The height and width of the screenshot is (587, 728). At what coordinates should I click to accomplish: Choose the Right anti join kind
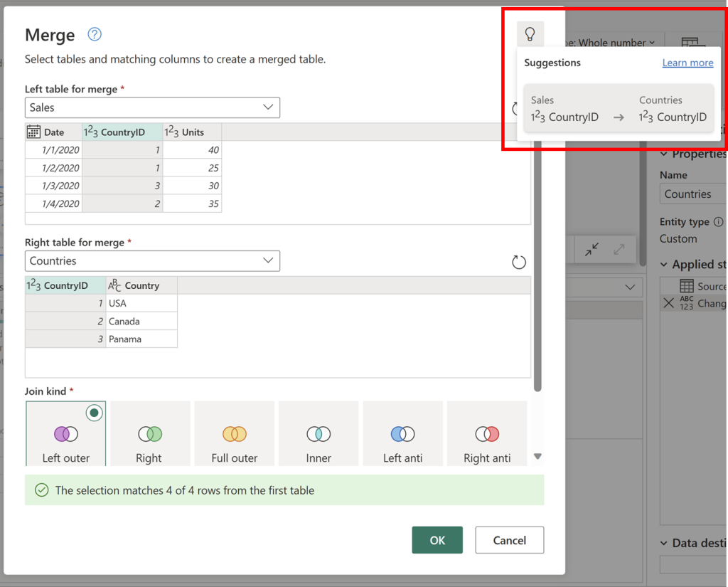(487, 433)
